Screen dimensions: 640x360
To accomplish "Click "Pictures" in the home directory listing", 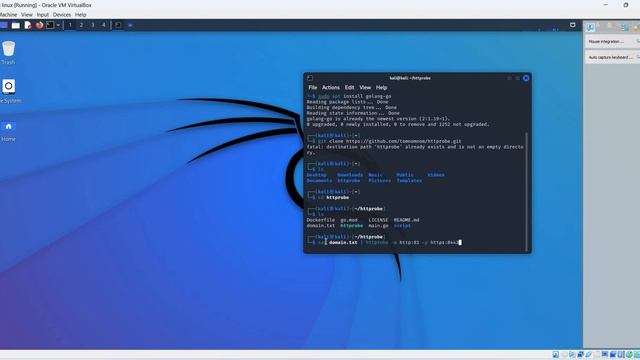I will [380, 181].
